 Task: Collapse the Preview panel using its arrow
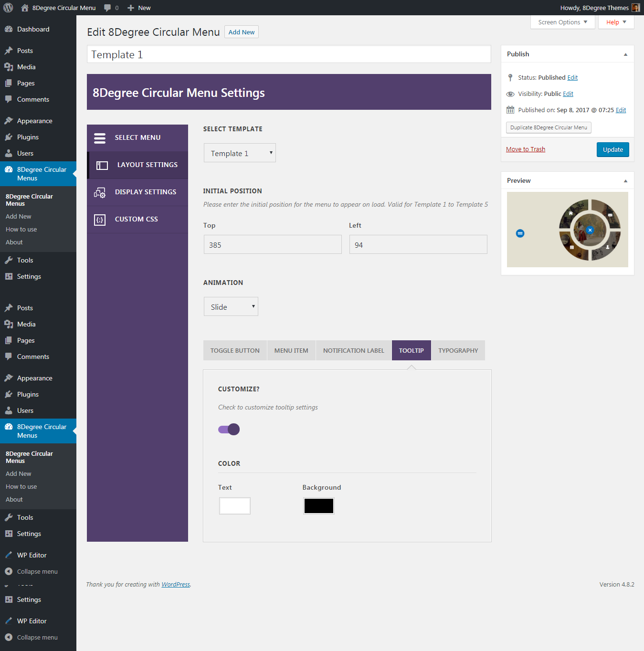(x=625, y=181)
